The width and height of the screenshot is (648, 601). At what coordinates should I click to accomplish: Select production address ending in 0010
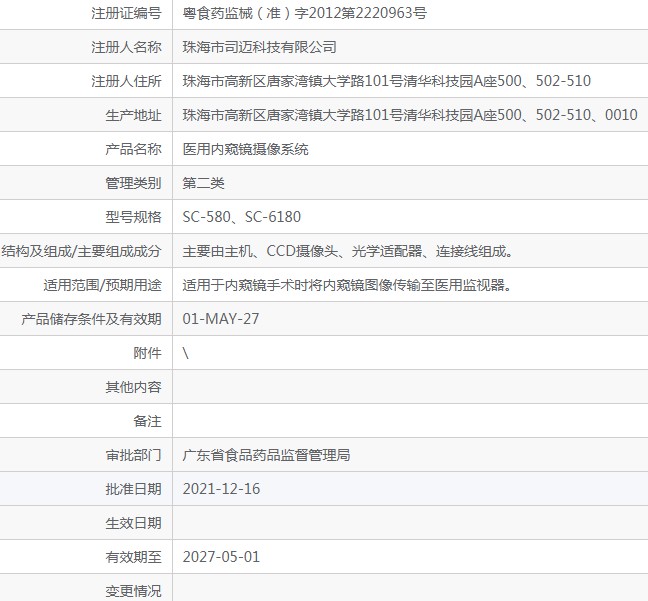coord(410,115)
